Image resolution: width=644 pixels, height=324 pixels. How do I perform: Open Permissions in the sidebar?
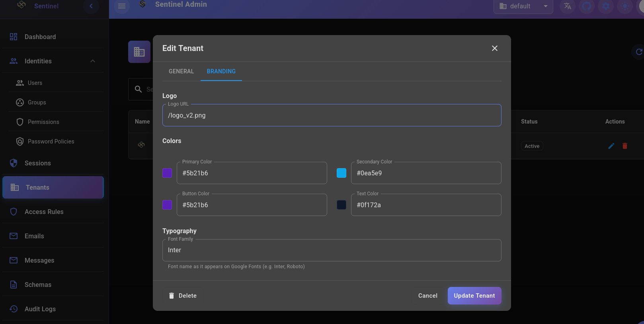(x=56, y=122)
